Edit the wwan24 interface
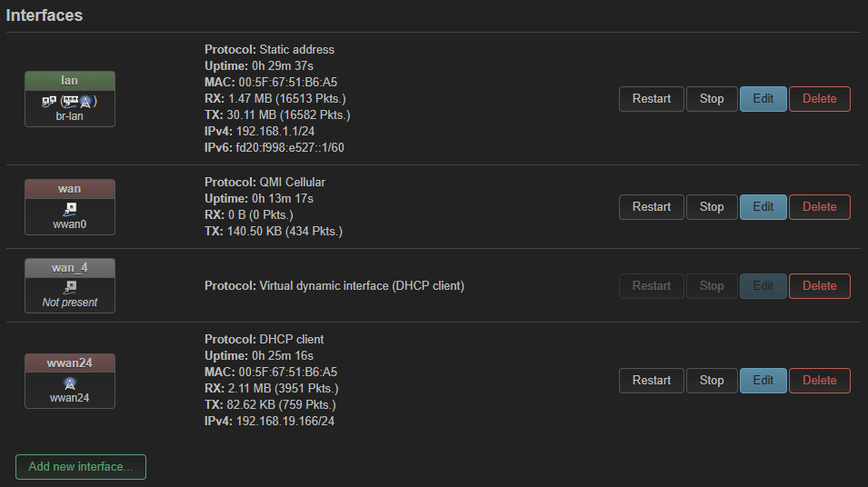This screenshot has height=487, width=868. [763, 381]
